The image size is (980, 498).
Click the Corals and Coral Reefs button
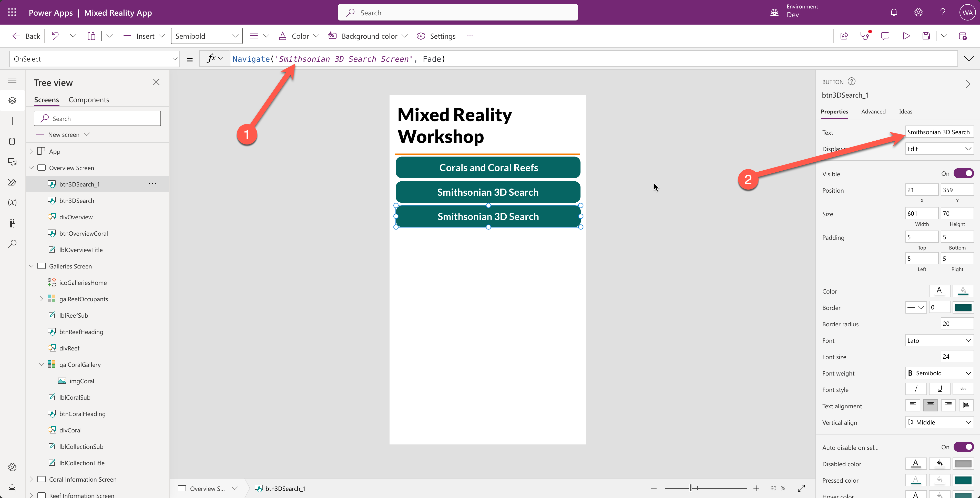point(488,167)
